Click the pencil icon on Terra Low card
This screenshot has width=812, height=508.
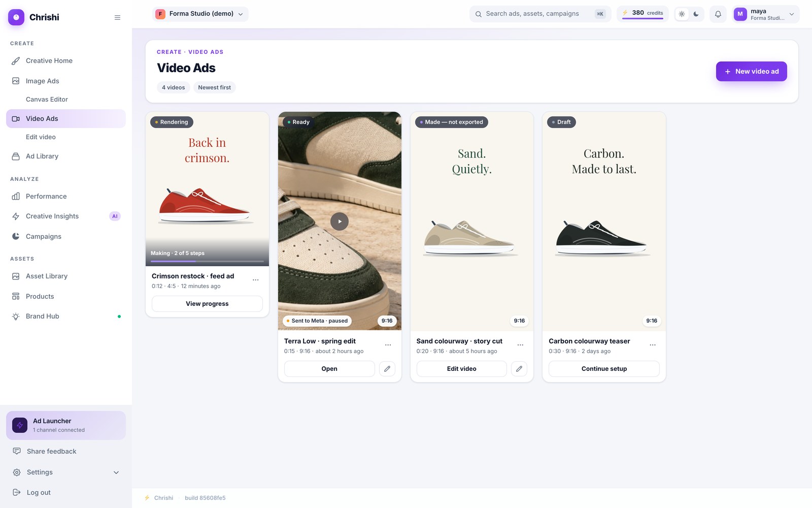387,369
